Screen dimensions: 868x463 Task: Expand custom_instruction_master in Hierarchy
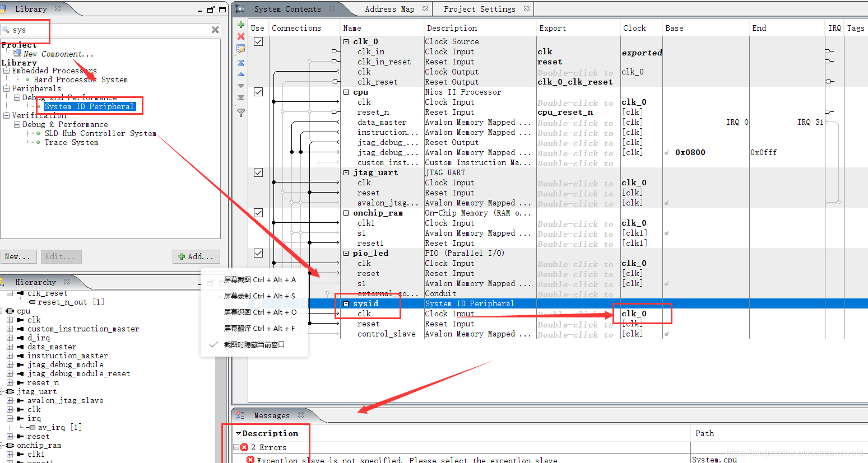click(x=10, y=329)
